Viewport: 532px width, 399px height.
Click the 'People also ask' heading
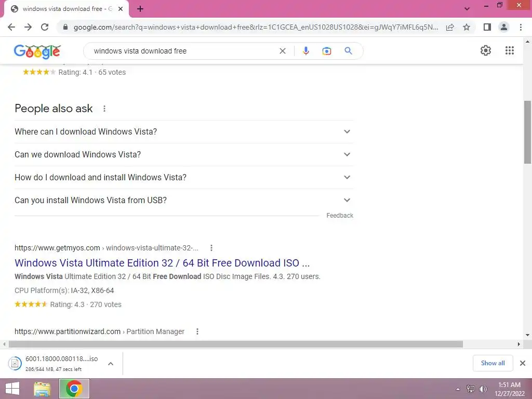click(54, 109)
